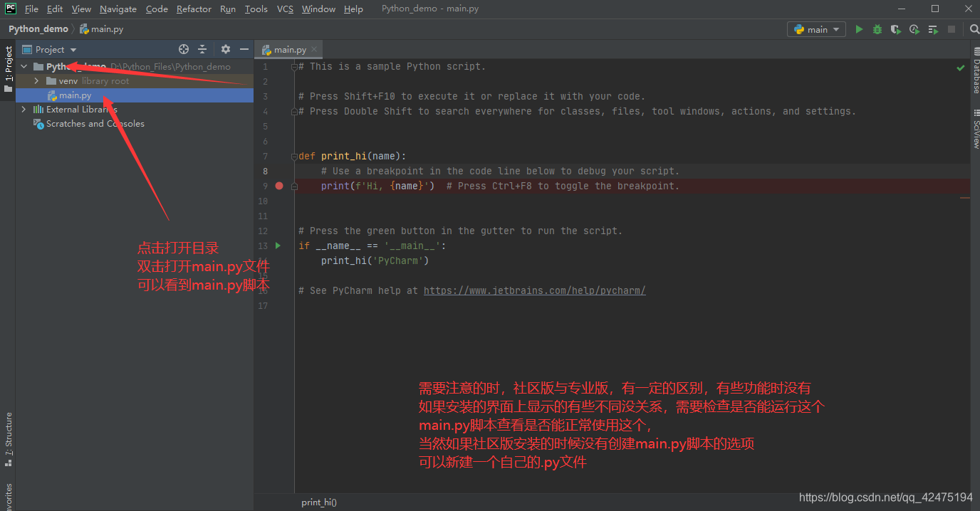Open the SciView side tab

tap(976, 129)
